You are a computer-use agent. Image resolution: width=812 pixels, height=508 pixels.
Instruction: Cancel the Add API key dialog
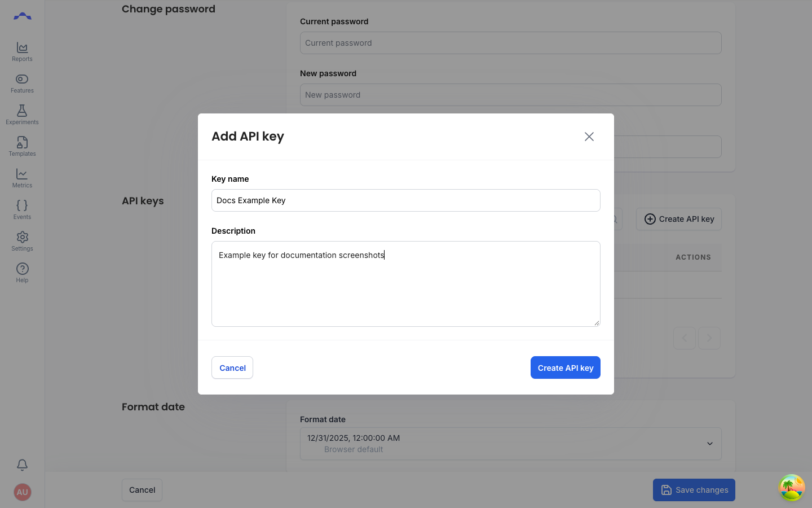232,367
